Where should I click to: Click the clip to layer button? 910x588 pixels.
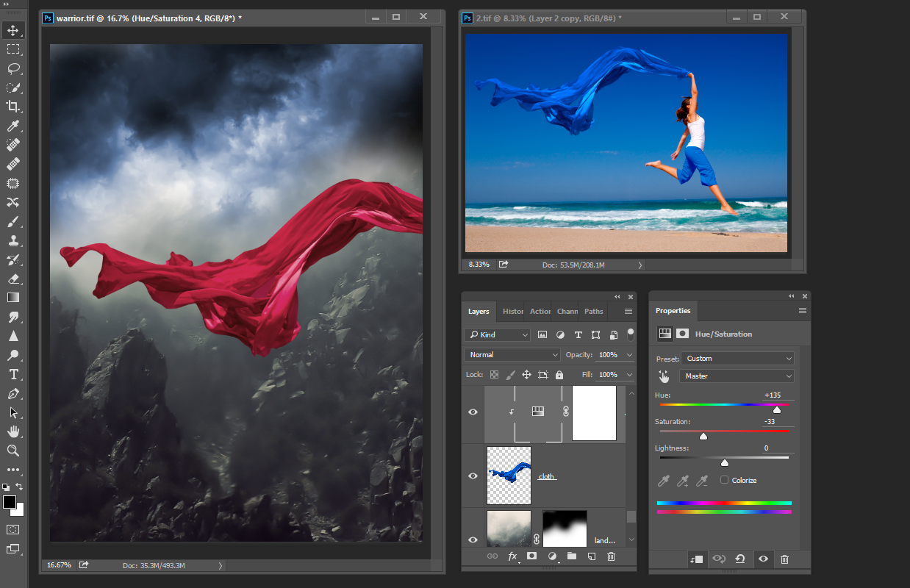696,559
